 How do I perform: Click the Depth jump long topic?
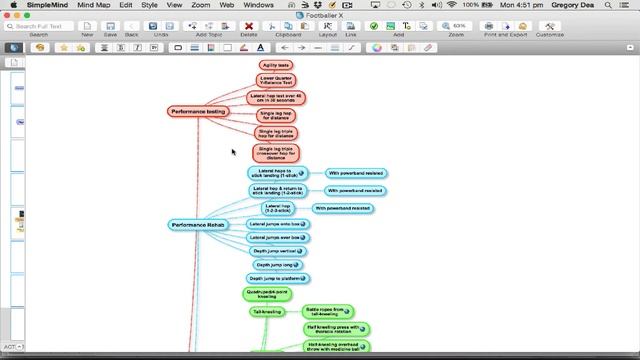tap(278, 265)
